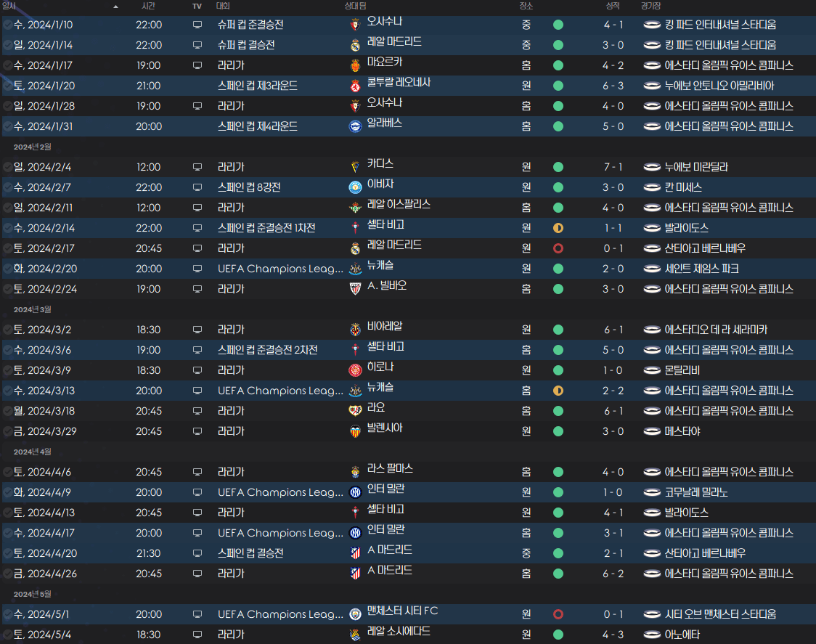Open the 마요르카 club badge
This screenshot has height=644, width=816.
[x=356, y=65]
